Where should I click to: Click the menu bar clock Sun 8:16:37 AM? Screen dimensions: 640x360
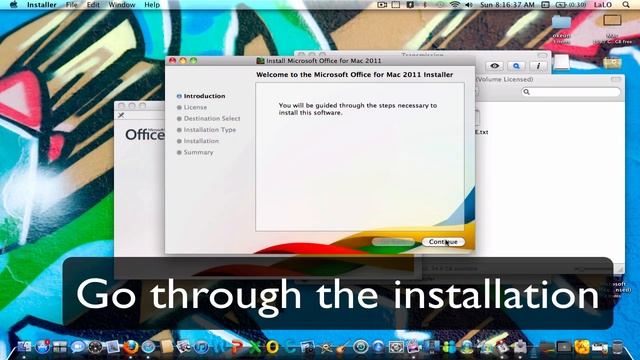(507, 5)
